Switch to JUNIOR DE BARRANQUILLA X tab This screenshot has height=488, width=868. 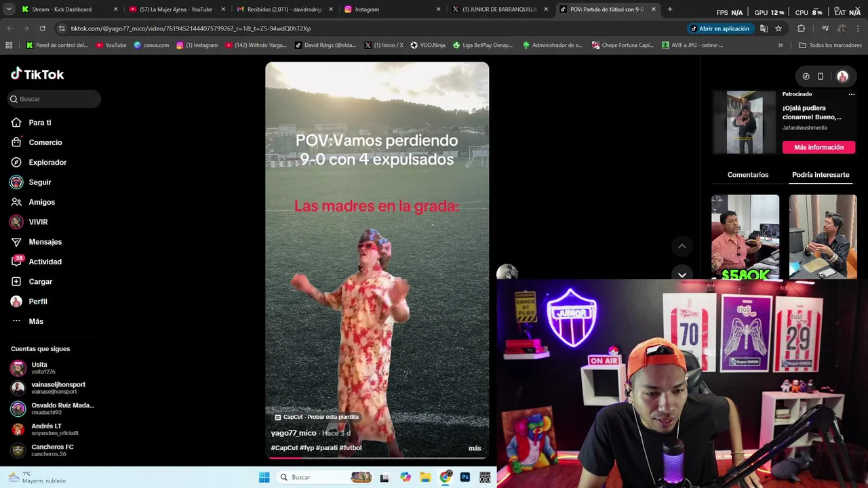499,9
